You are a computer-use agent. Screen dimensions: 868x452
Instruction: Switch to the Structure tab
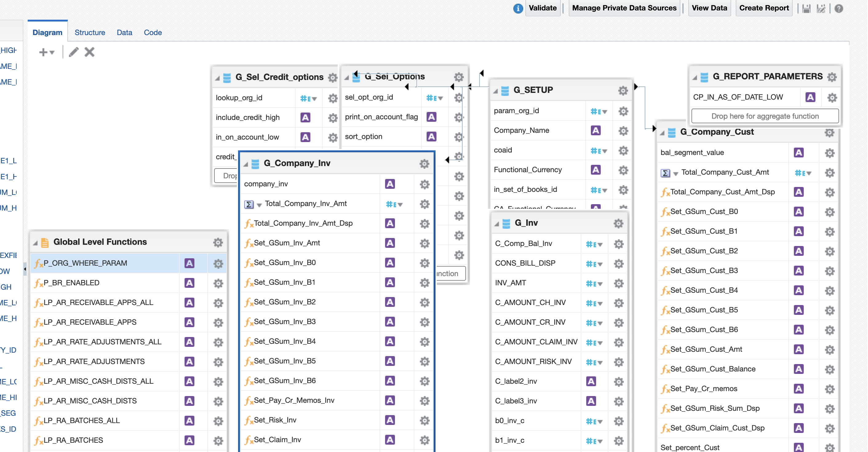tap(90, 32)
